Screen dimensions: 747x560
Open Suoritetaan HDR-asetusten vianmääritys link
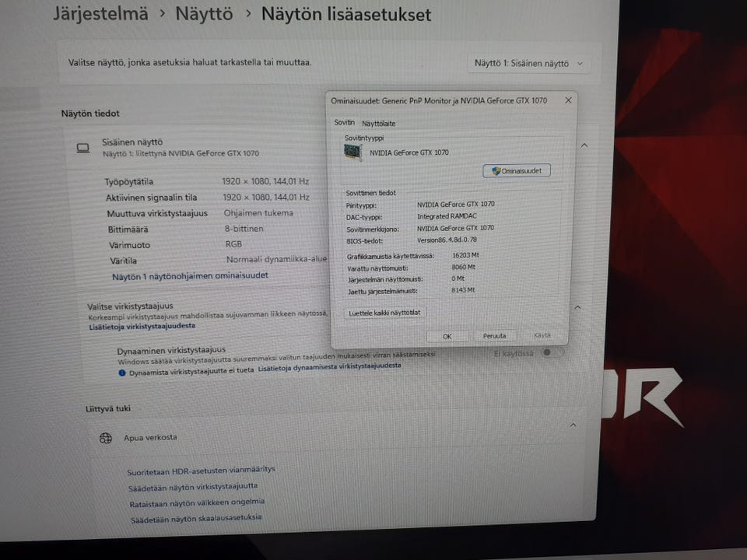pyautogui.click(x=201, y=471)
